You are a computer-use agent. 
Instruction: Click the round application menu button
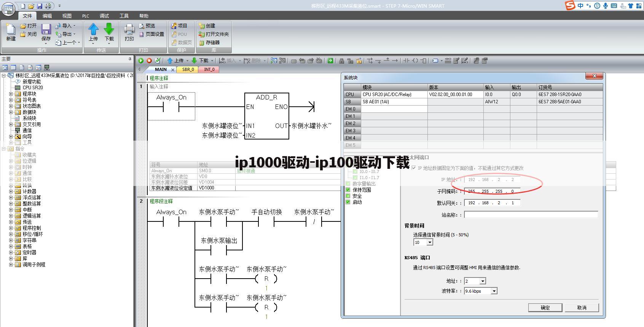point(8,8)
